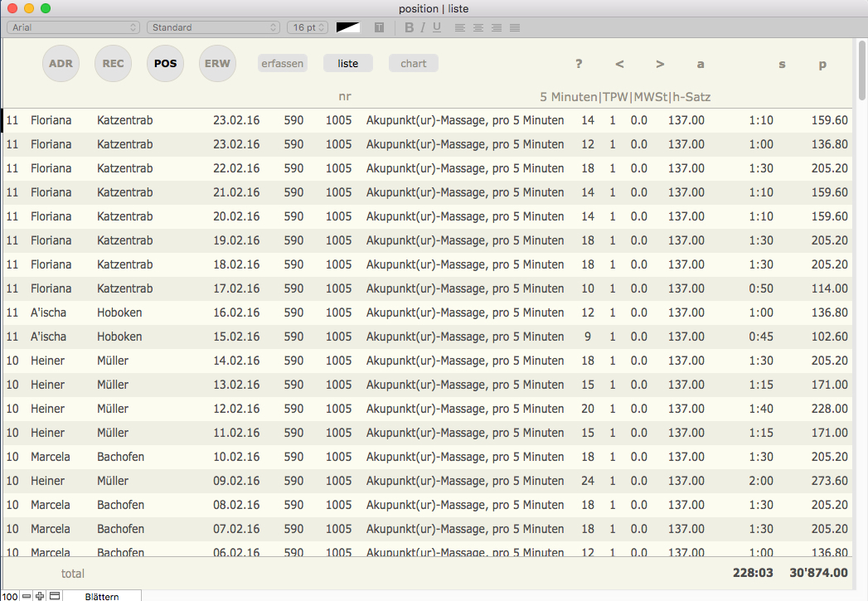
Task: Open the 16 pt font size dropdown
Action: click(x=308, y=27)
